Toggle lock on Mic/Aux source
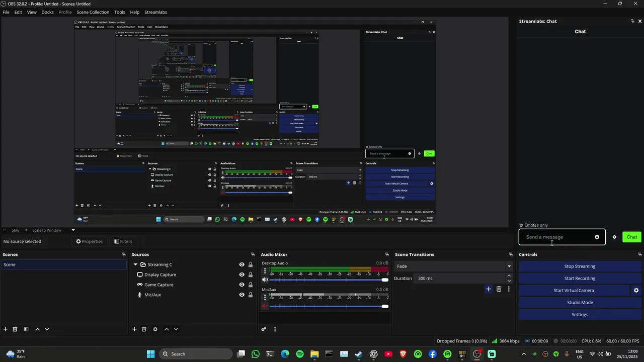Screen dimensions: 644x362 (x=251, y=295)
